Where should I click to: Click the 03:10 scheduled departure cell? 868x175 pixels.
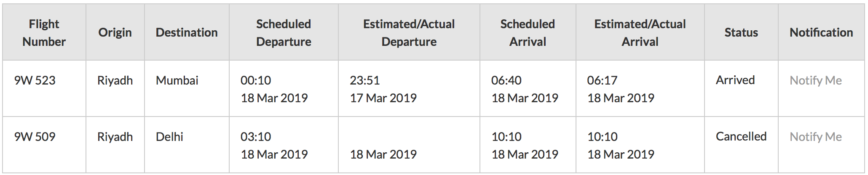[x=284, y=145]
